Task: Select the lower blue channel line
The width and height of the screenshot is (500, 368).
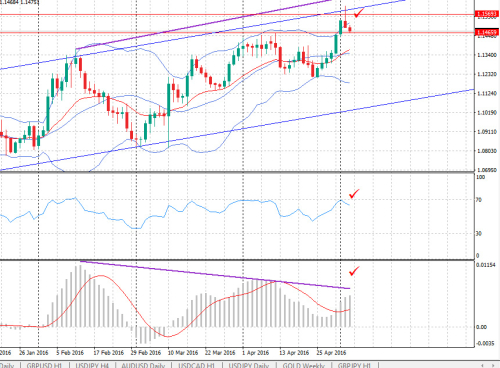Action: 237,129
